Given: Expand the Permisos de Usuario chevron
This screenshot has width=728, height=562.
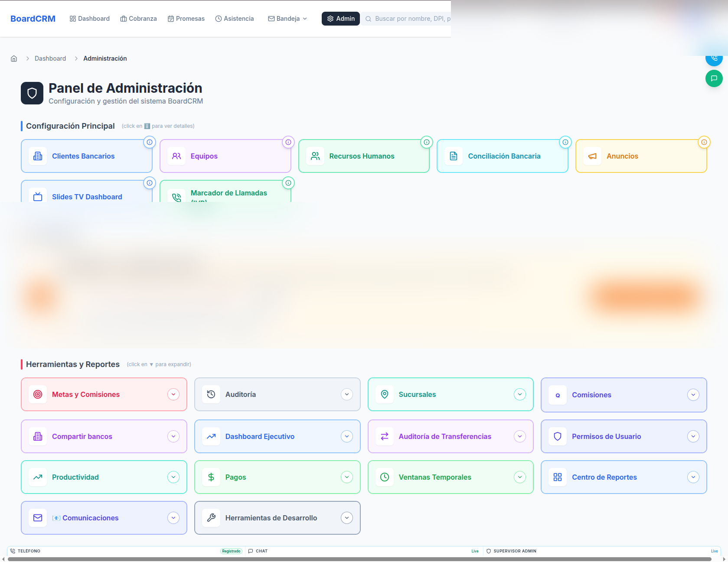Looking at the screenshot, I should 693,436.
